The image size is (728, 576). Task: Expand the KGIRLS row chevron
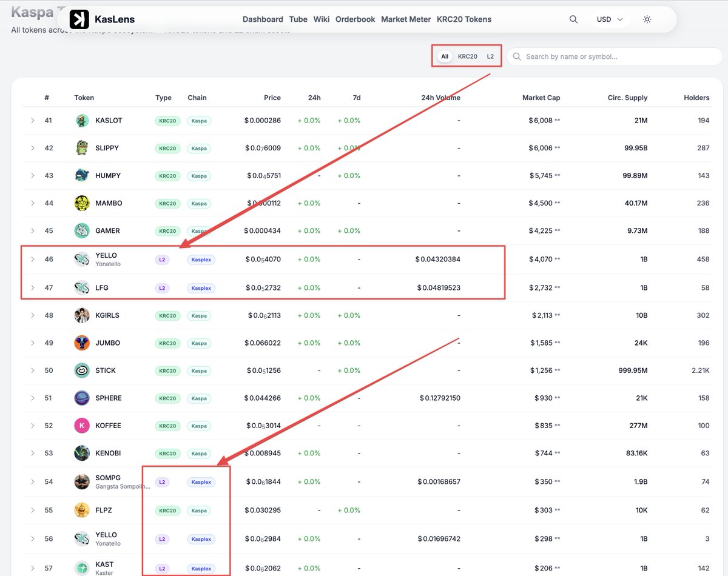33,315
